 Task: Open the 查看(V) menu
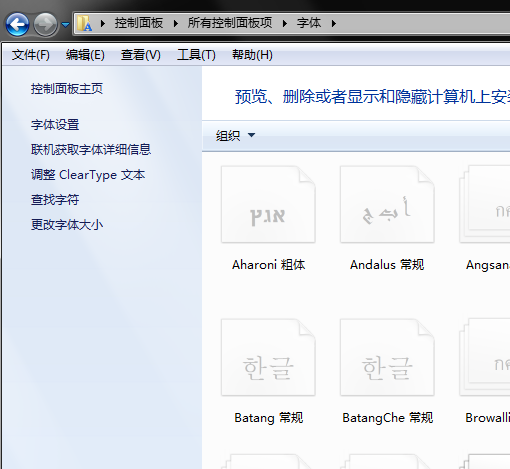coord(141,55)
